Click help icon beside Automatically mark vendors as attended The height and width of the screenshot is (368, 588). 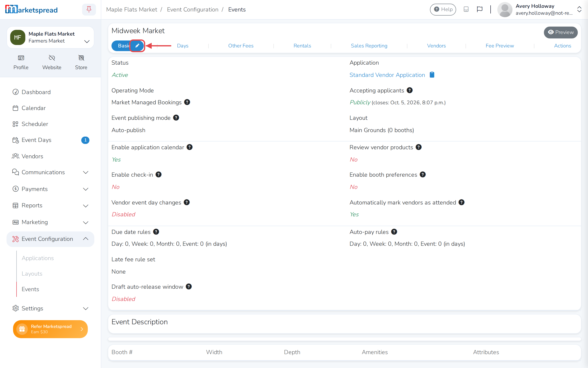462,202
